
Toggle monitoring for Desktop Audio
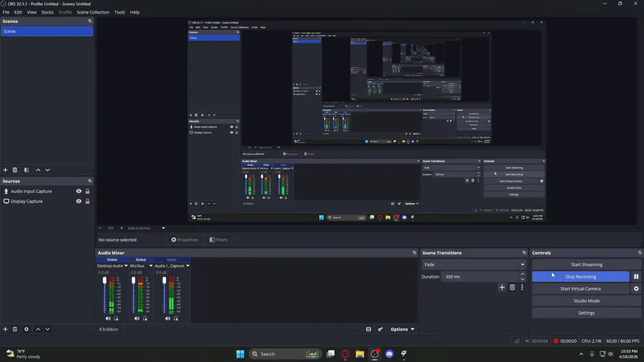pos(116,318)
